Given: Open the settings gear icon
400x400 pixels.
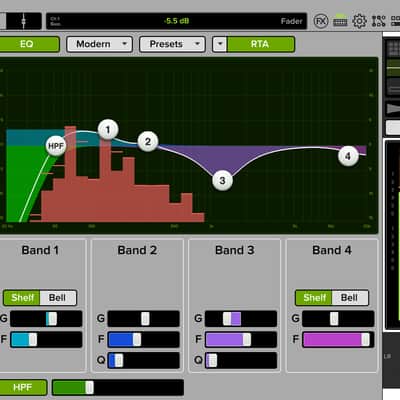Looking at the screenshot, I should pos(359,21).
